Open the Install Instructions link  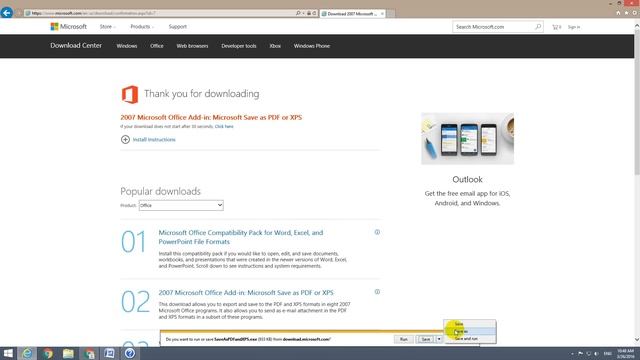coord(154,140)
